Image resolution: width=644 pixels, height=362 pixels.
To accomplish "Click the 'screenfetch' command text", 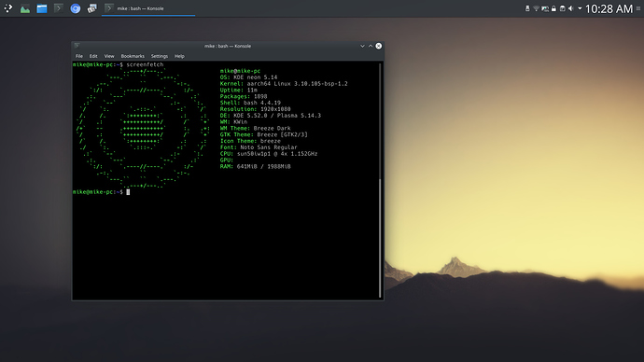I will (x=145, y=64).
